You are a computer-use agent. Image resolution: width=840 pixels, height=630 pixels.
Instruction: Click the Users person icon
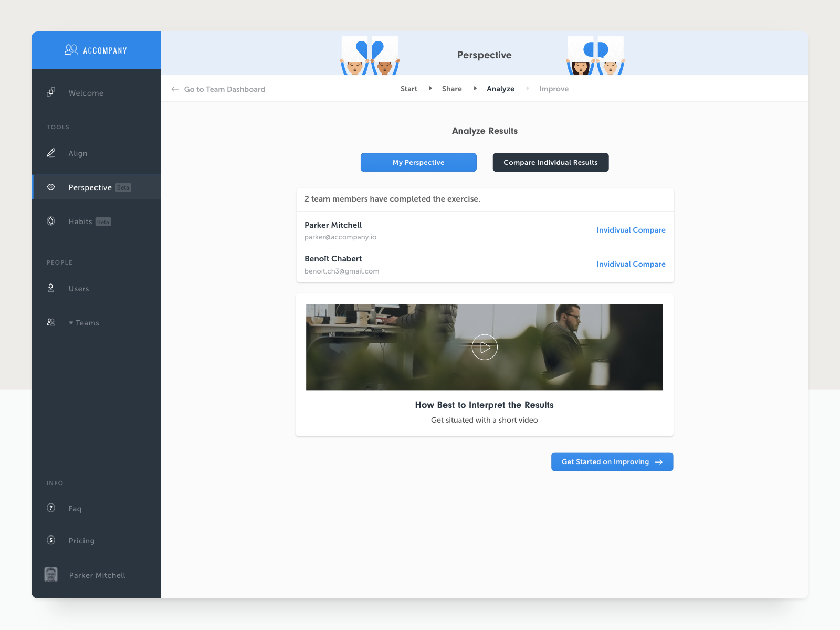click(51, 288)
